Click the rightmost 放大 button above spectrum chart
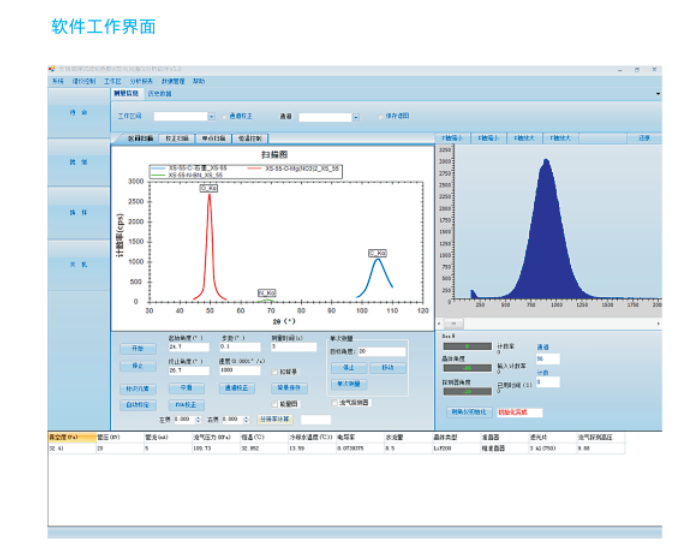The height and width of the screenshot is (551, 700). click(561, 138)
